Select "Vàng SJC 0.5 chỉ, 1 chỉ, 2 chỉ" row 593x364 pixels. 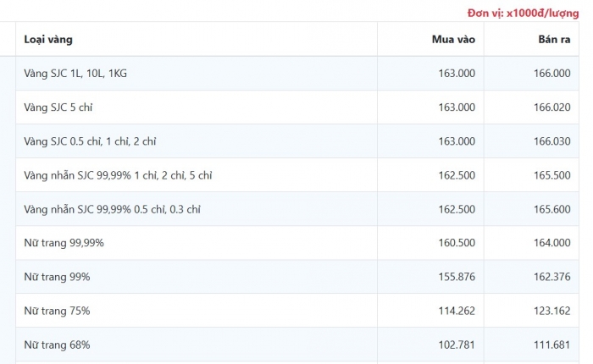click(90, 141)
